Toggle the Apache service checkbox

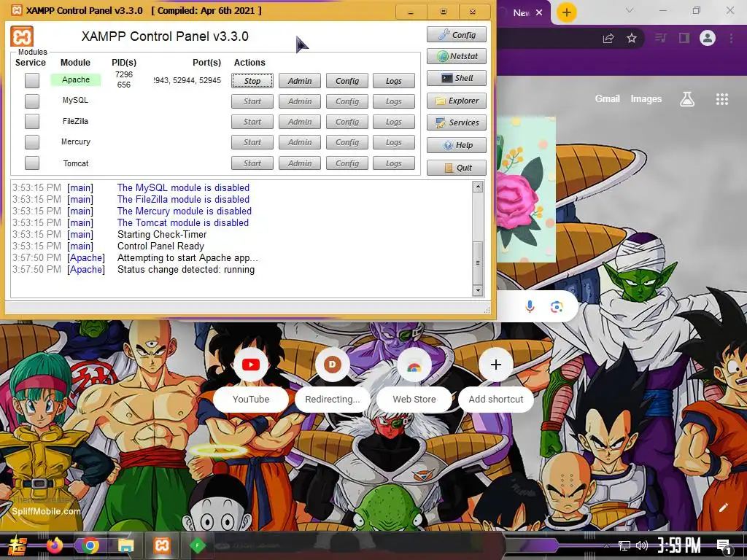click(32, 80)
